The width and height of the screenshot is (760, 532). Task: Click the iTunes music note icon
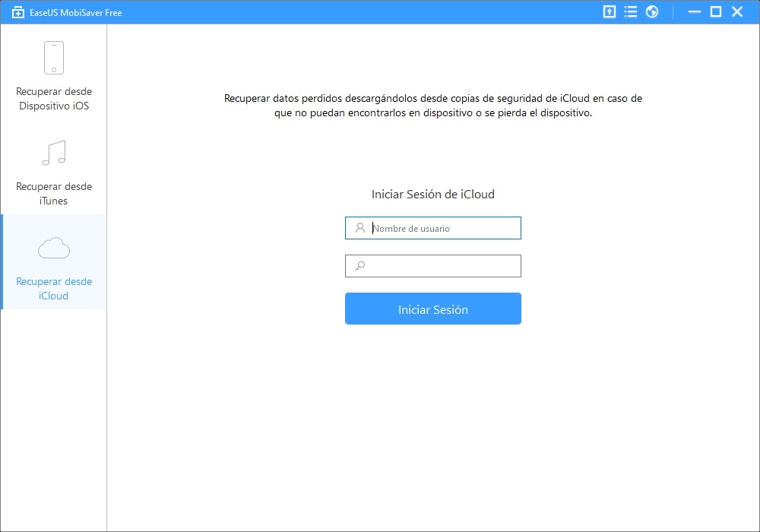pyautogui.click(x=54, y=153)
